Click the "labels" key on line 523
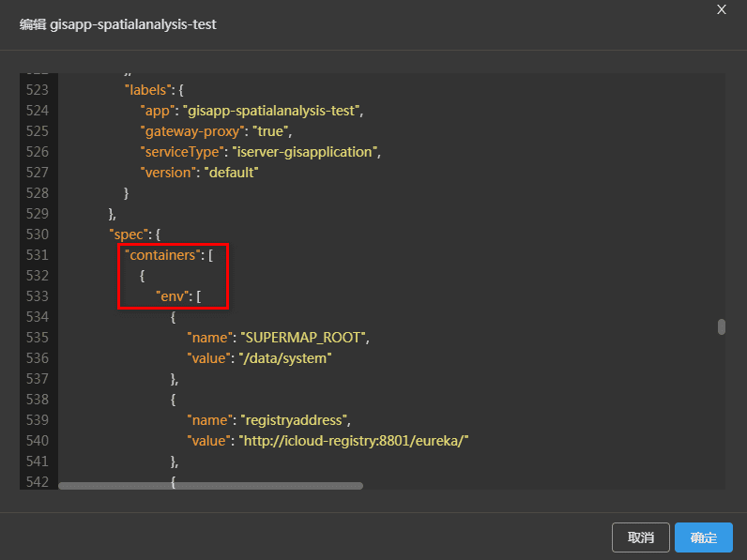The image size is (747, 560). 147,90
